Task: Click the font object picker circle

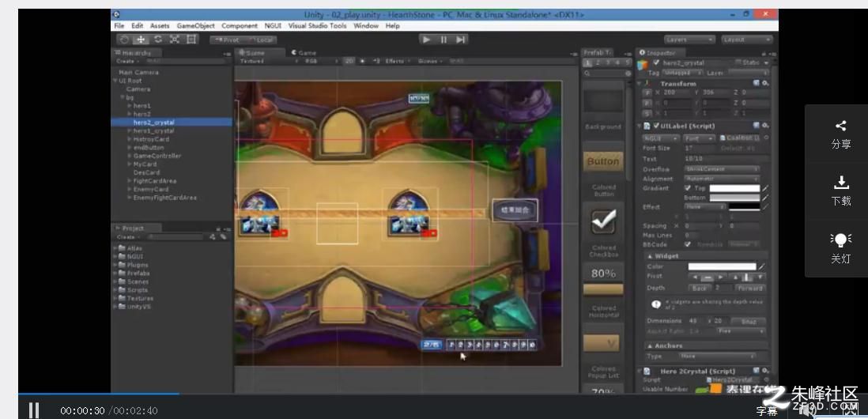Action: point(766,138)
